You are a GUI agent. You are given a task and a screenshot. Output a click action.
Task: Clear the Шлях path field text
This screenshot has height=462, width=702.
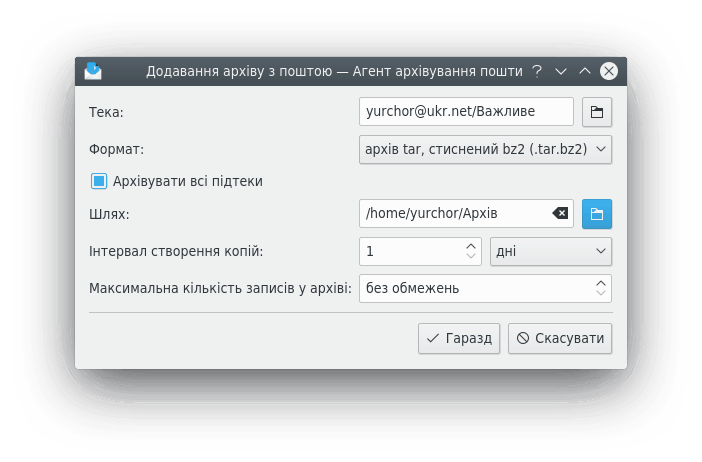coord(560,214)
